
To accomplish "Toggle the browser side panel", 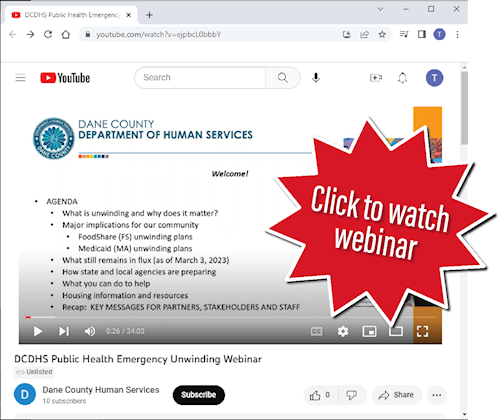I will [422, 34].
